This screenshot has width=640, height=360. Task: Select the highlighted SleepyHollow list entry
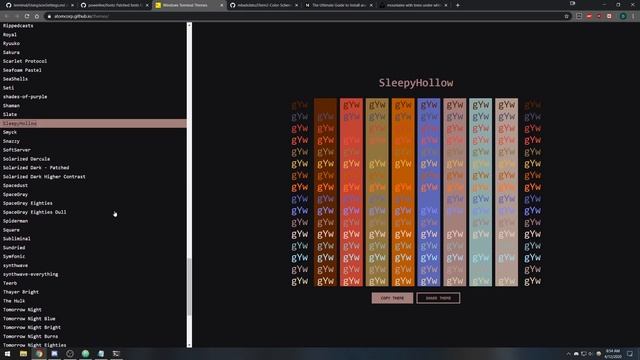tap(93, 123)
